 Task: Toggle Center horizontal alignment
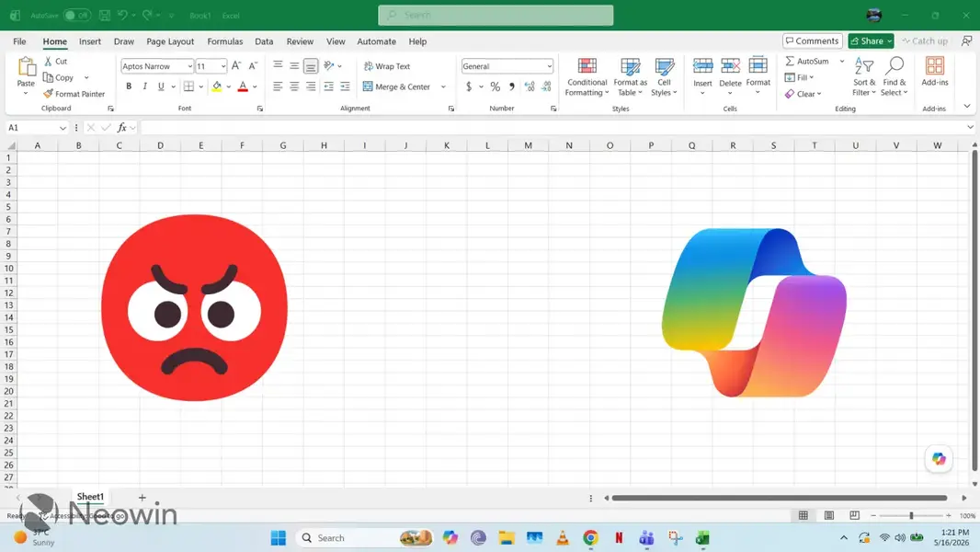[294, 86]
